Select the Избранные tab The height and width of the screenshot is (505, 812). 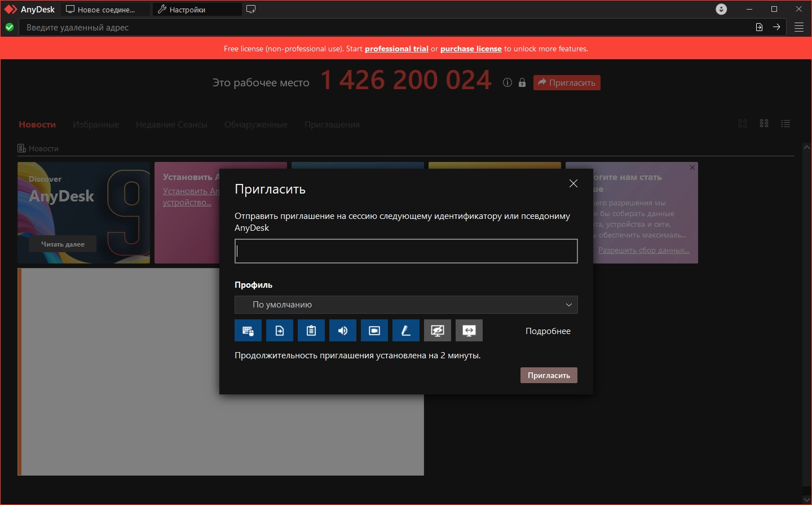tap(96, 125)
